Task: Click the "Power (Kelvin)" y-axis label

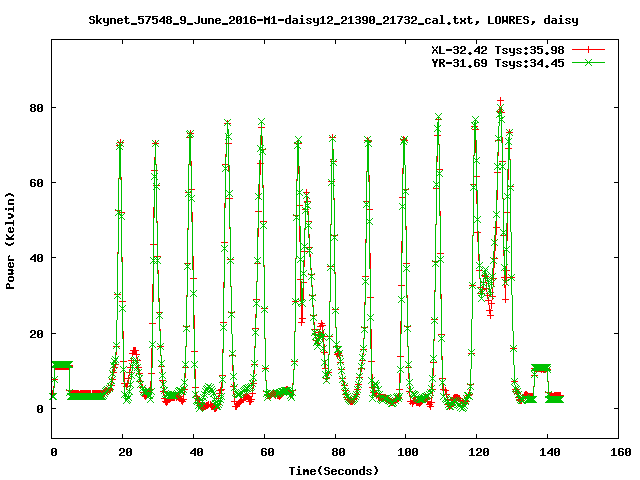Action: [x=10, y=241]
